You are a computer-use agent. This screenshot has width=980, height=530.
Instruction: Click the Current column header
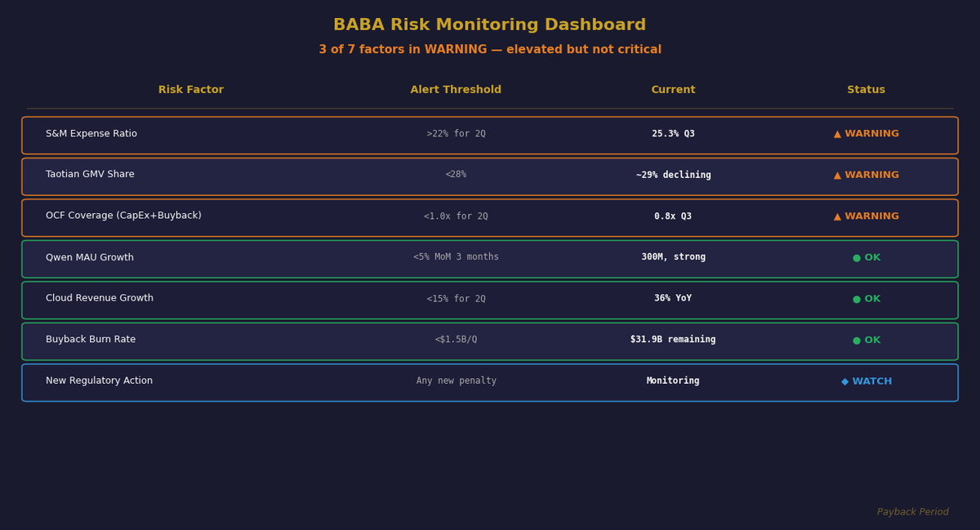click(673, 90)
